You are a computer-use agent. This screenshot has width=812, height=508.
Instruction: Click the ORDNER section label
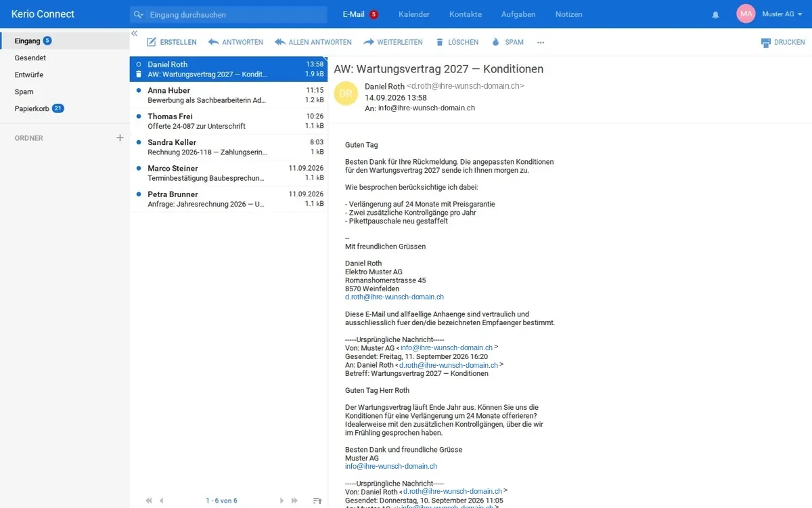pyautogui.click(x=29, y=138)
